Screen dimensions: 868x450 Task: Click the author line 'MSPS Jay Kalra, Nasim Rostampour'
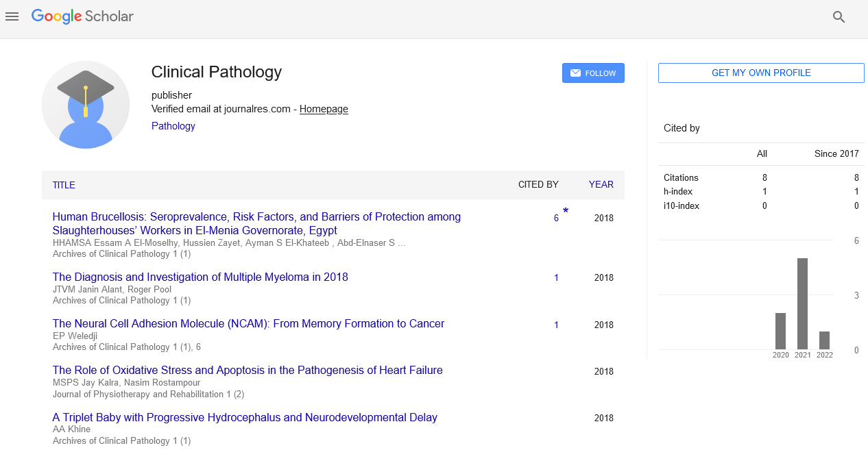point(127,383)
